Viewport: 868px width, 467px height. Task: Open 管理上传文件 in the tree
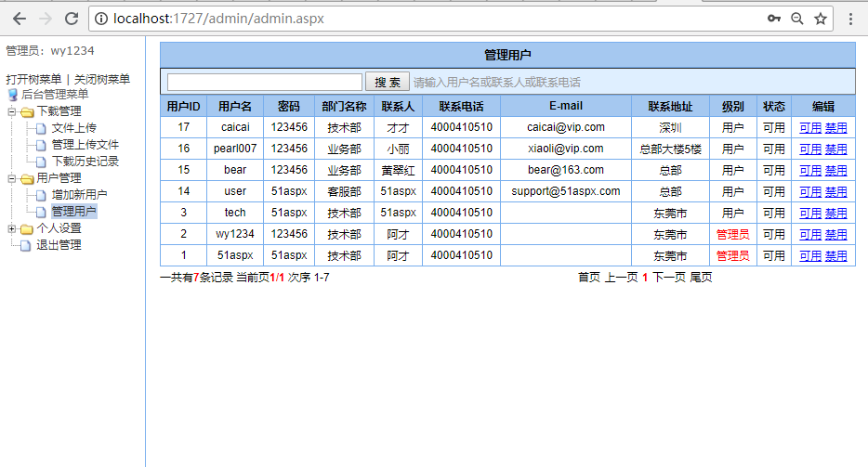[85, 145]
